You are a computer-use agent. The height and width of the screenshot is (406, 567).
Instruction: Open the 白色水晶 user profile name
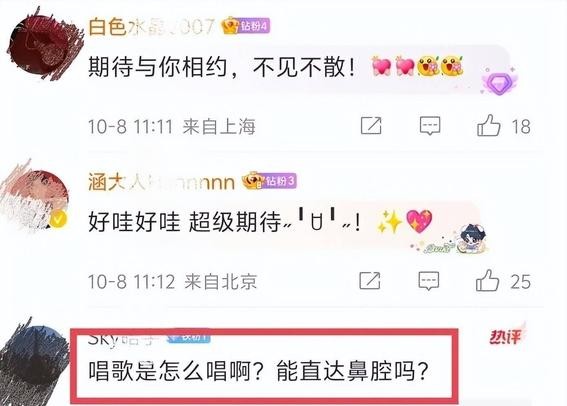pos(151,26)
